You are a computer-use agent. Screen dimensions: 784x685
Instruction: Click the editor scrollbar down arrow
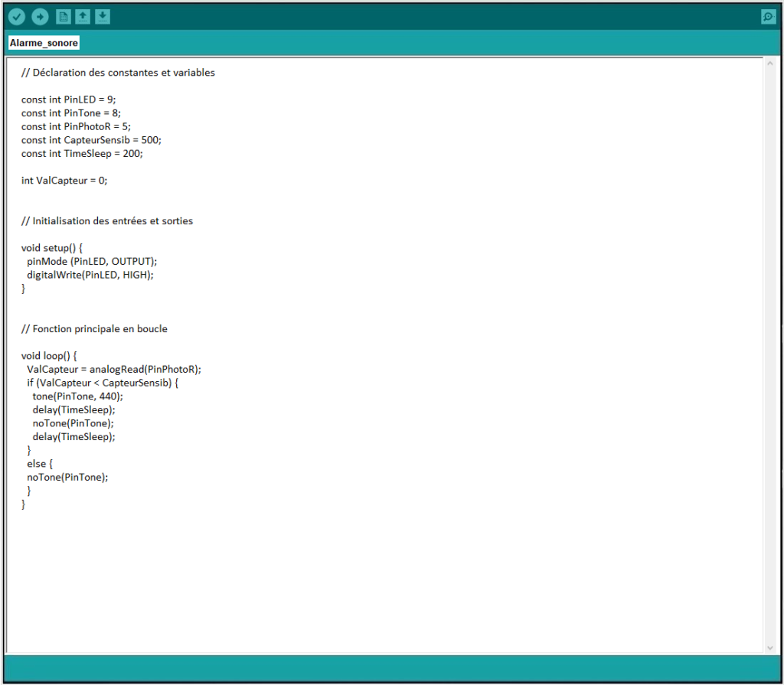point(770,647)
